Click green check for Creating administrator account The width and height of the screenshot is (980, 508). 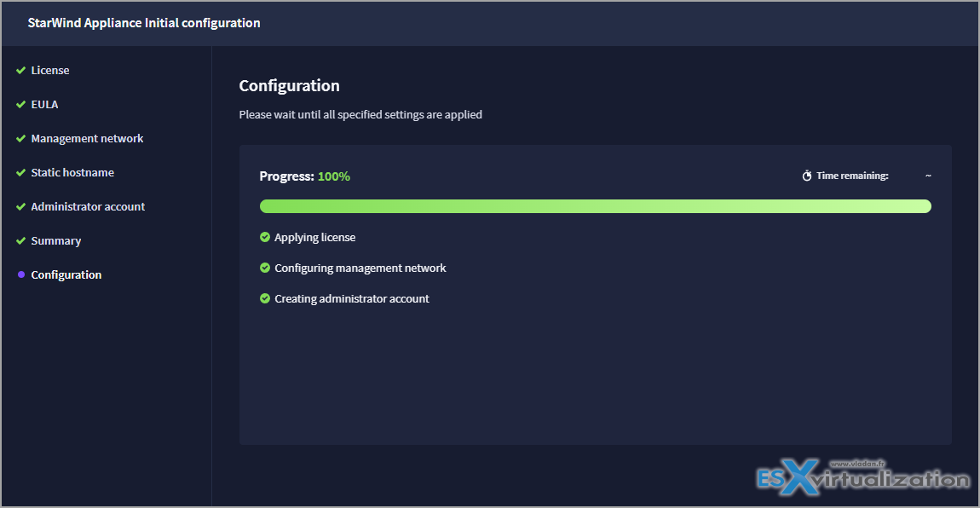pos(265,299)
